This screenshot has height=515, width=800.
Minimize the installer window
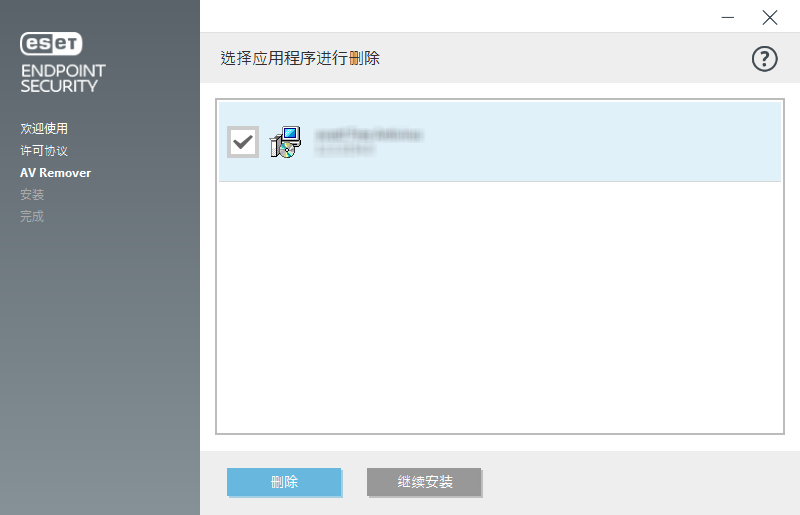pos(728,17)
